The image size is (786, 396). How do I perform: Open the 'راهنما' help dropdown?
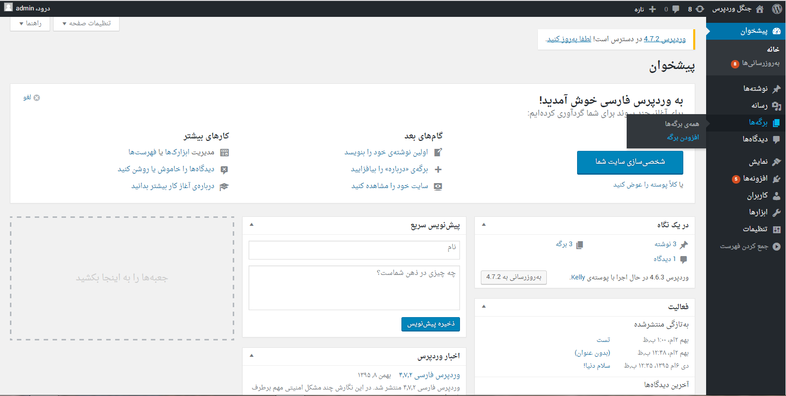tap(30, 24)
